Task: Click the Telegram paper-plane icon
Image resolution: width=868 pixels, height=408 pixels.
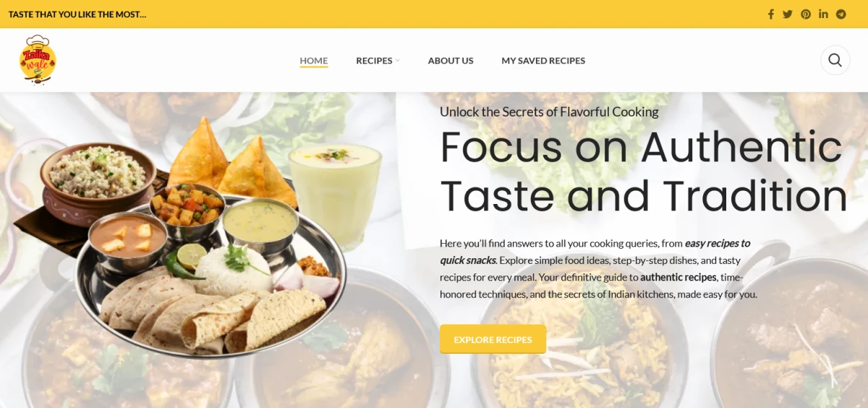Action: [841, 14]
